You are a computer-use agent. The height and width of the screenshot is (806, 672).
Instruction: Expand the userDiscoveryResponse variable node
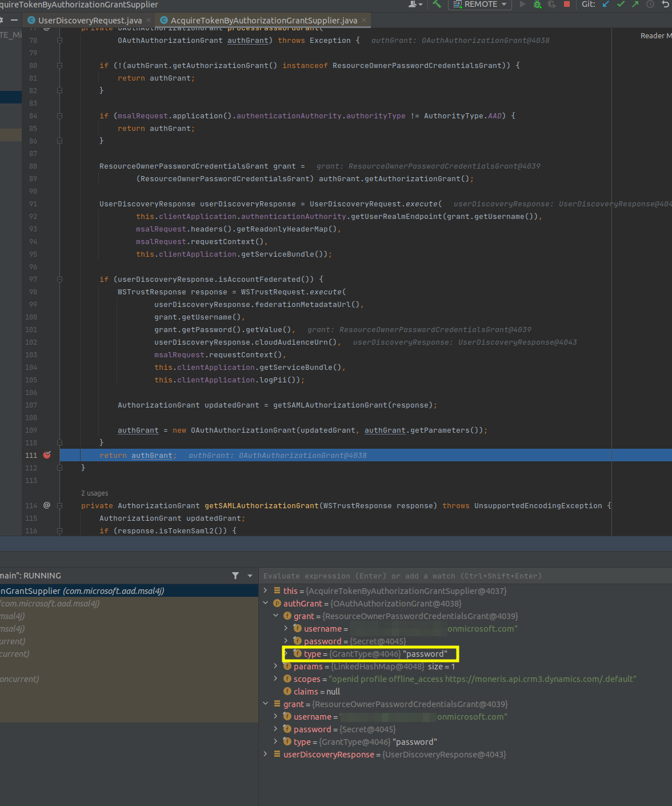265,754
